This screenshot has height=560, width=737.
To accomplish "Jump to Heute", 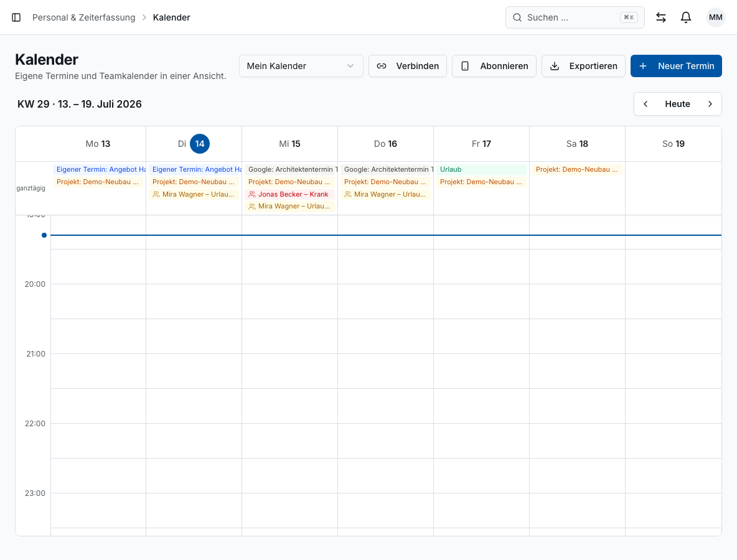I will pyautogui.click(x=677, y=104).
